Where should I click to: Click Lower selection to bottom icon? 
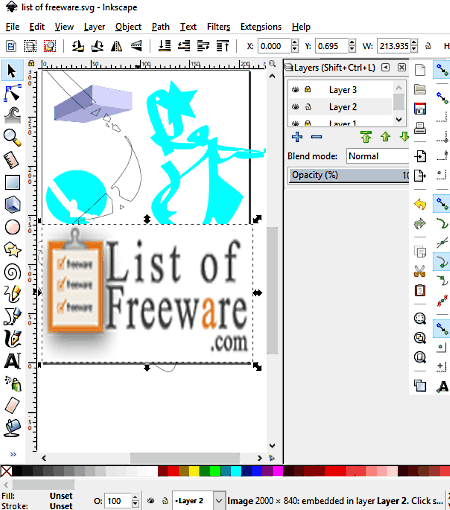164,46
